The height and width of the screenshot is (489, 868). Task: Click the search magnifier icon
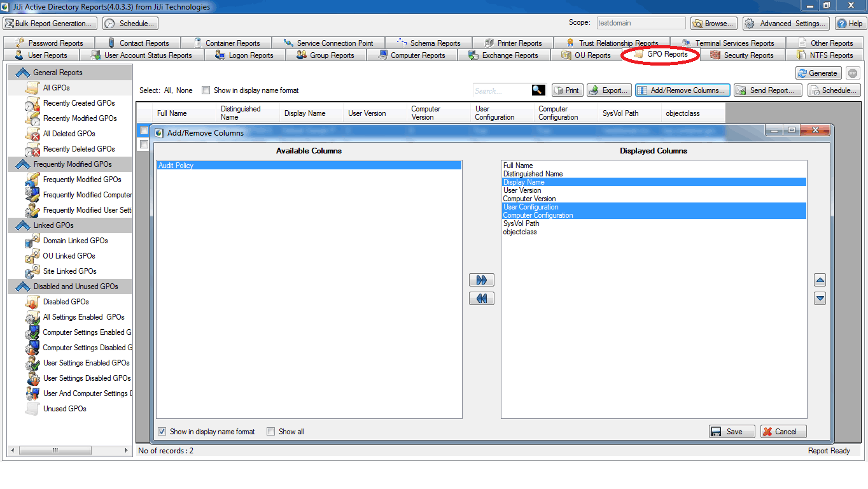(x=539, y=90)
